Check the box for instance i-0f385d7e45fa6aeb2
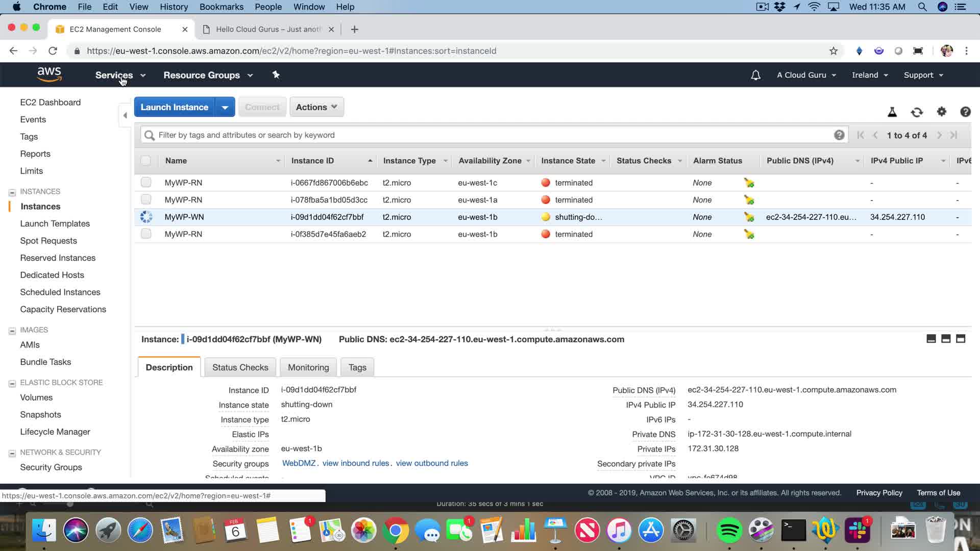 (146, 234)
